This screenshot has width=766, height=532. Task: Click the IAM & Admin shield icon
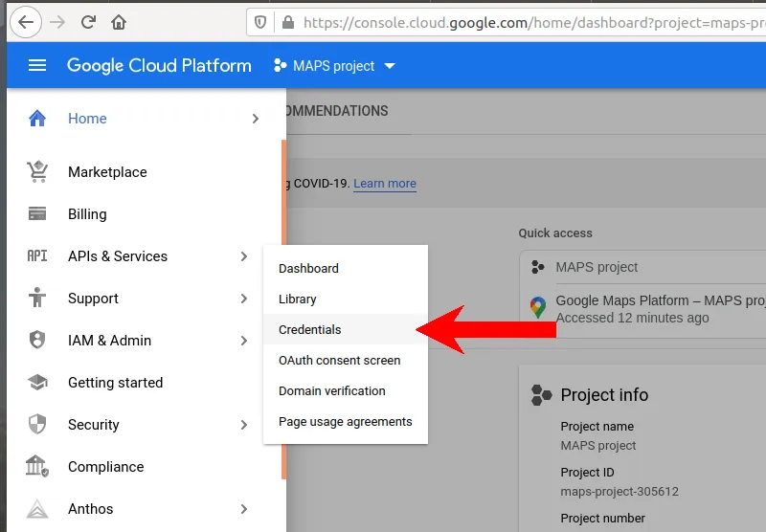click(x=37, y=340)
